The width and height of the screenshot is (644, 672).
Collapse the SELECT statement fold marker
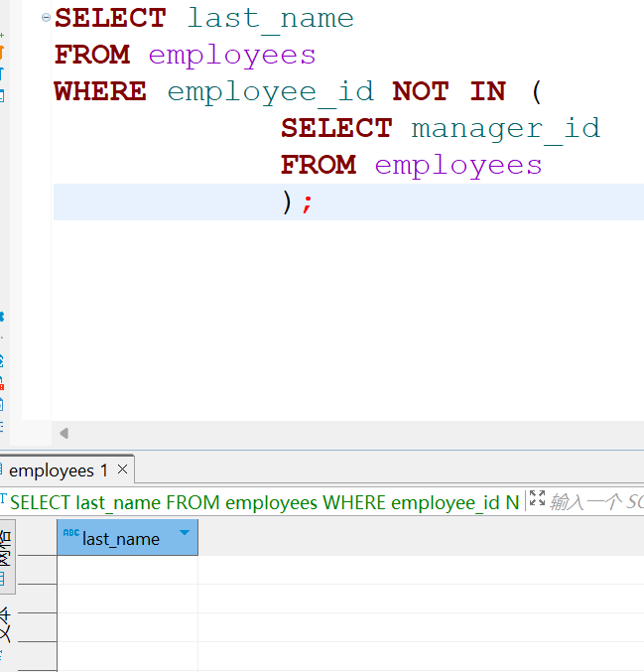point(46,18)
